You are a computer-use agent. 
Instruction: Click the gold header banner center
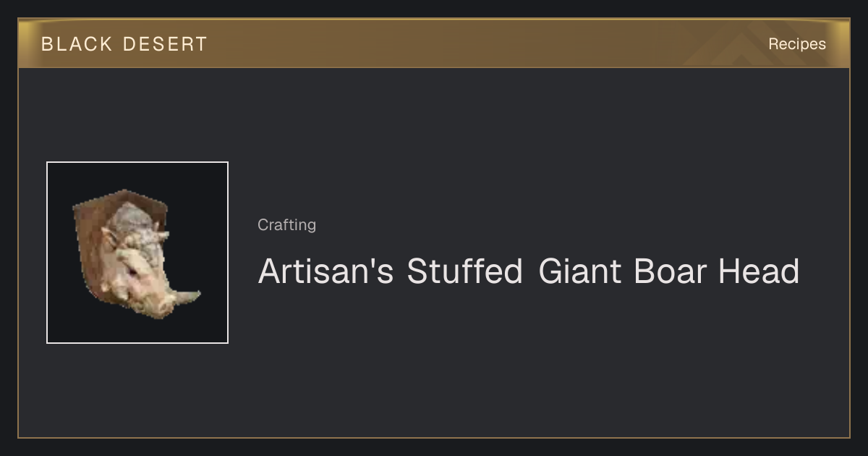coord(434,43)
